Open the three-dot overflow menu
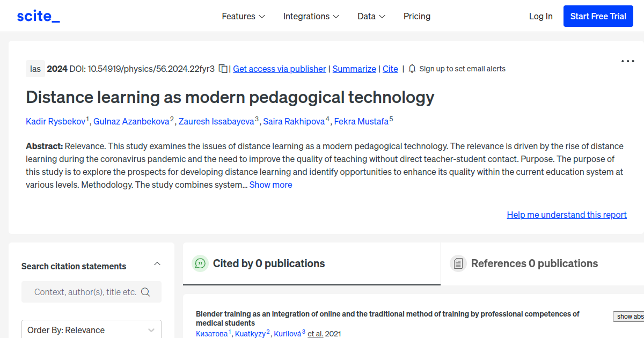The image size is (644, 338). tap(627, 61)
